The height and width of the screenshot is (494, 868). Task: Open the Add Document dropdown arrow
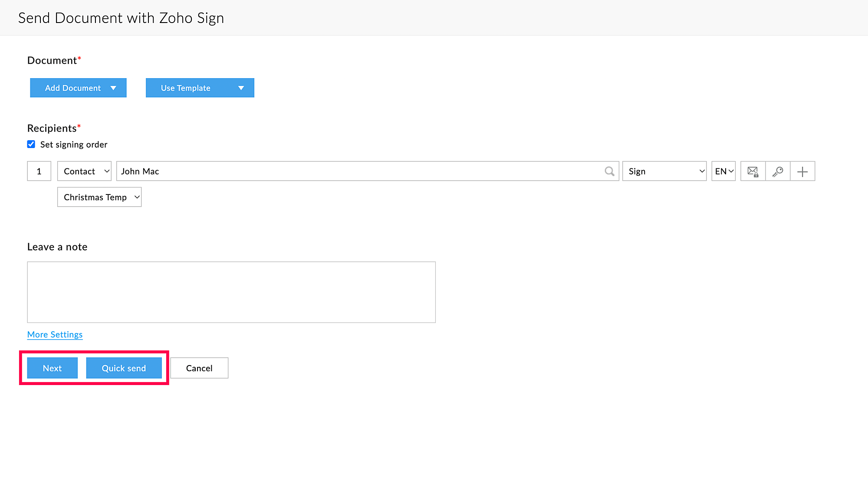click(114, 88)
